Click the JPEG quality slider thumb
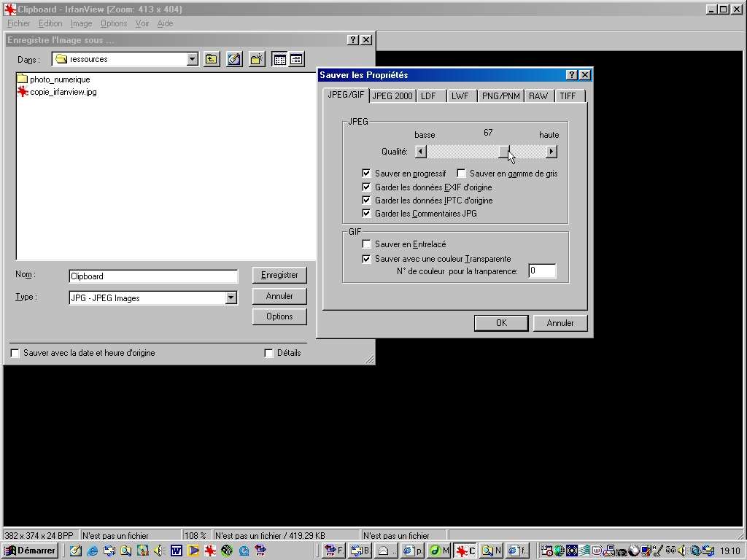The height and width of the screenshot is (560, 747). (x=504, y=152)
